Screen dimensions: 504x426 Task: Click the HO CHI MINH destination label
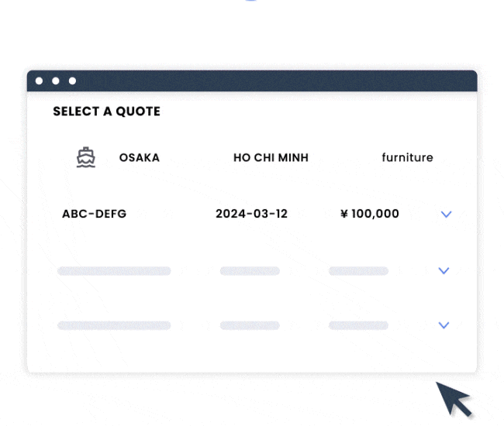pyautogui.click(x=271, y=158)
